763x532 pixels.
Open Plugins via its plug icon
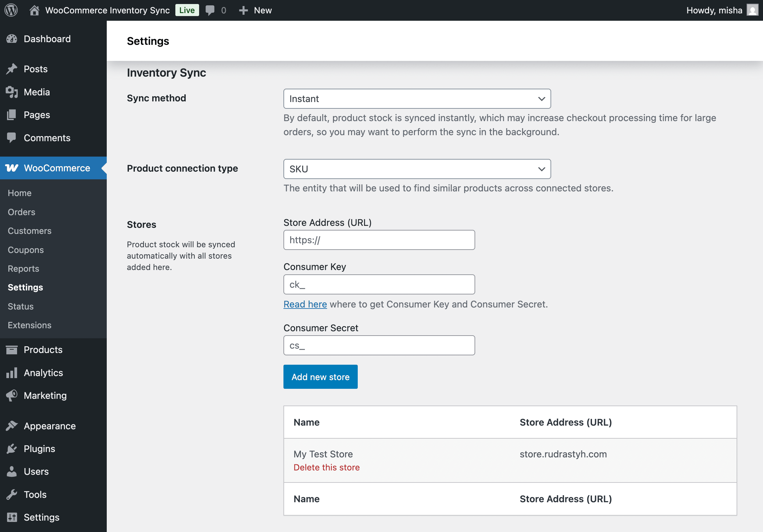point(12,449)
